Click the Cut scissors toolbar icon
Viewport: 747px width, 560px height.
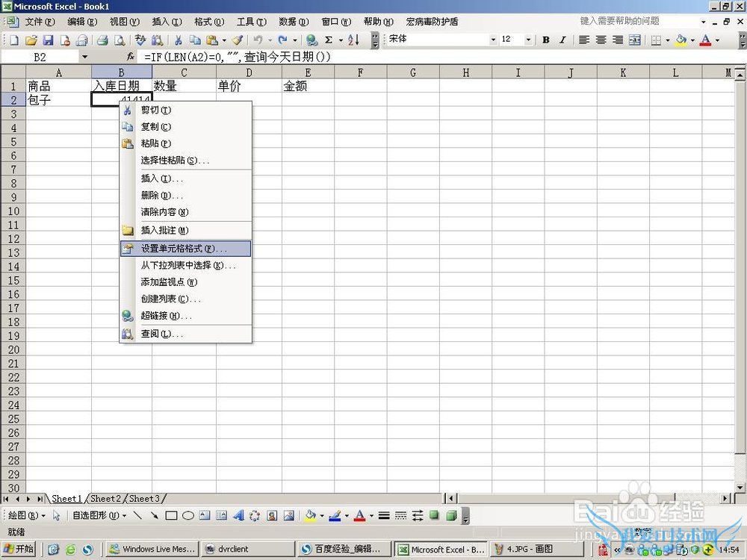click(x=179, y=40)
